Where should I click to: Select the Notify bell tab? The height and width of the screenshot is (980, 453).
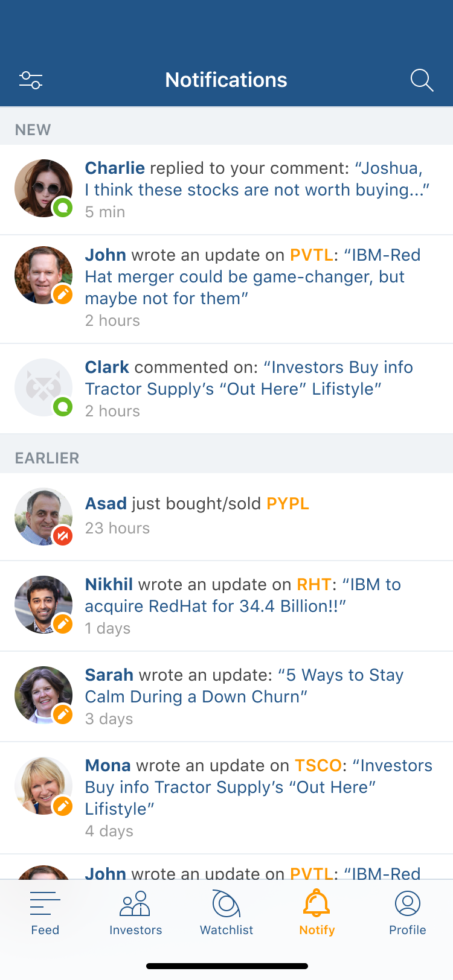point(317,912)
